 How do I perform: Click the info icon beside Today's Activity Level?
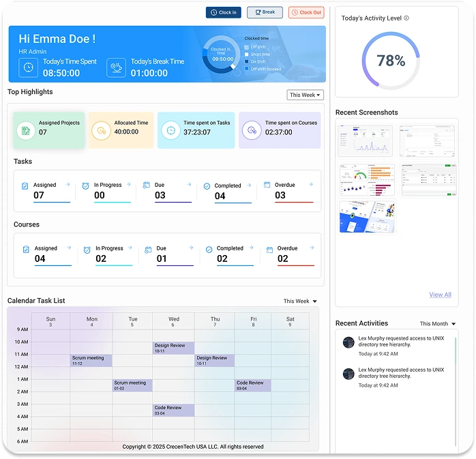pos(406,18)
